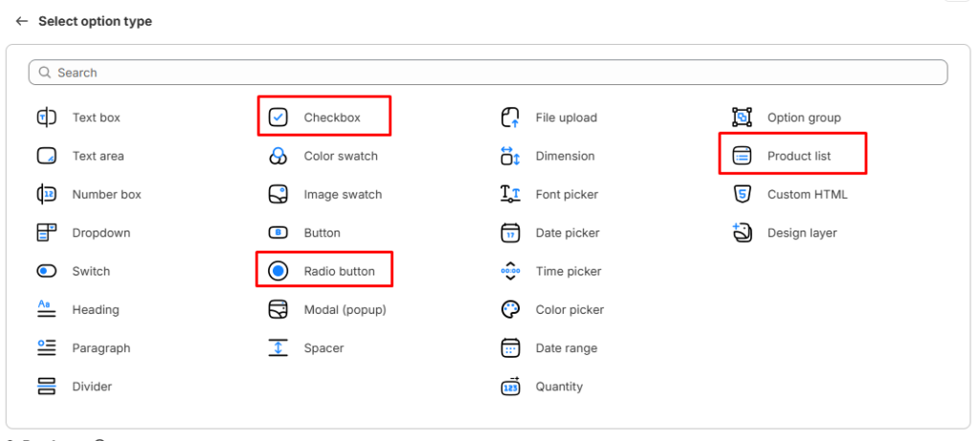The image size is (980, 441).
Task: Choose the Radio button option type
Action: [x=339, y=272]
